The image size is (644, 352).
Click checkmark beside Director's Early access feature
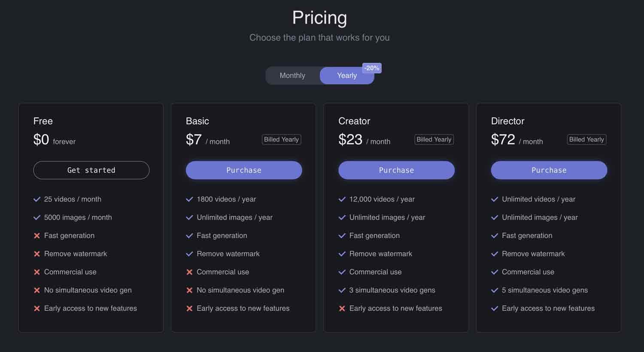click(495, 309)
